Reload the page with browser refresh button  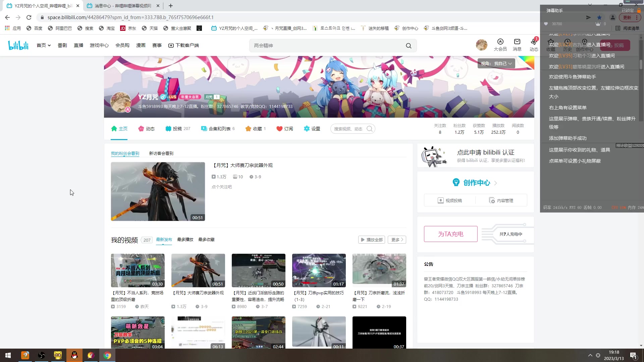point(29,17)
